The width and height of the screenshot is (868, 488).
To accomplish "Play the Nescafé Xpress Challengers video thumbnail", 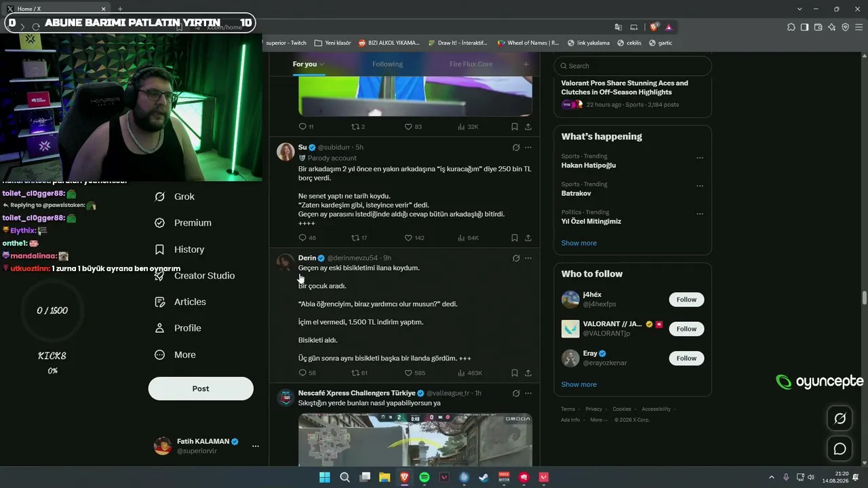I will coord(415,439).
